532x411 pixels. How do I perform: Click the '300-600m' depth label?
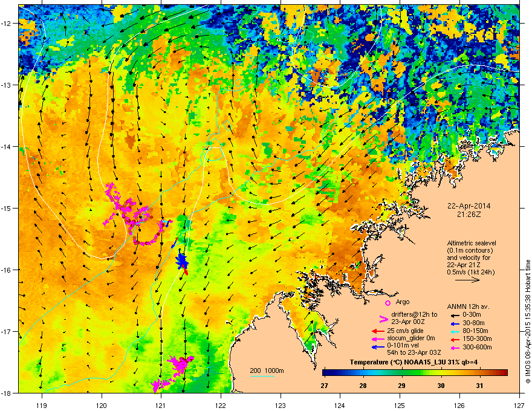pyautogui.click(x=477, y=347)
